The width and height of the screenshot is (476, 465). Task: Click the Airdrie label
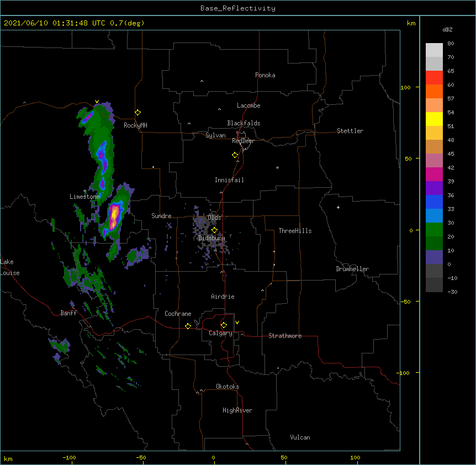click(223, 297)
